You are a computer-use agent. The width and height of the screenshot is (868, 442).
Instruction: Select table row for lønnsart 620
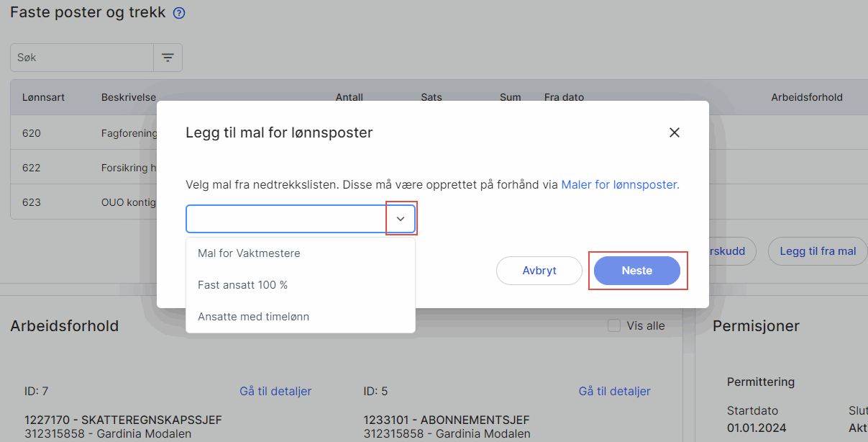72,132
